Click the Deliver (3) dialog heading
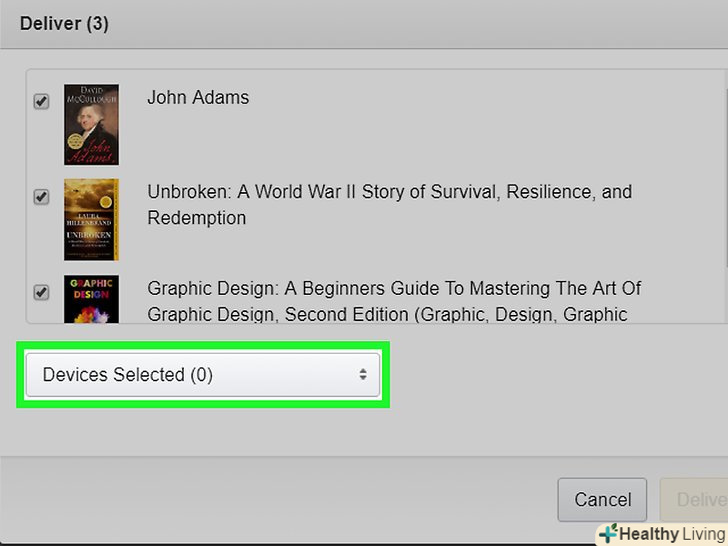The image size is (728, 546). 64,24
